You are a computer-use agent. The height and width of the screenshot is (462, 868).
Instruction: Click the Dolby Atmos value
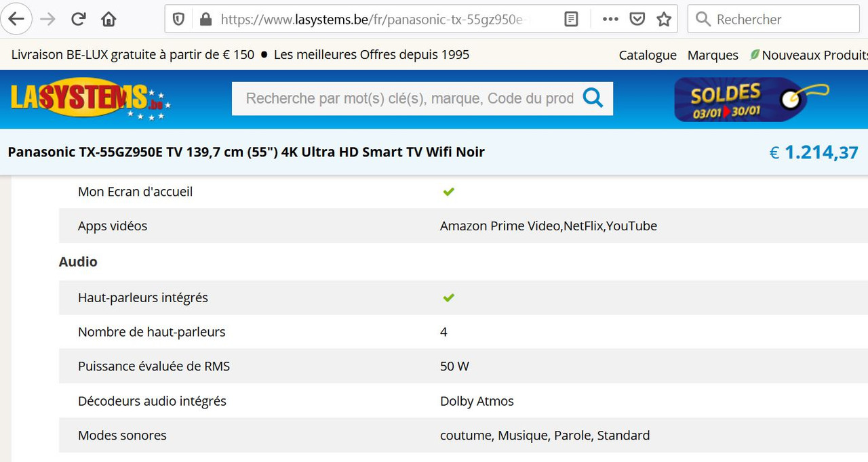tap(477, 401)
